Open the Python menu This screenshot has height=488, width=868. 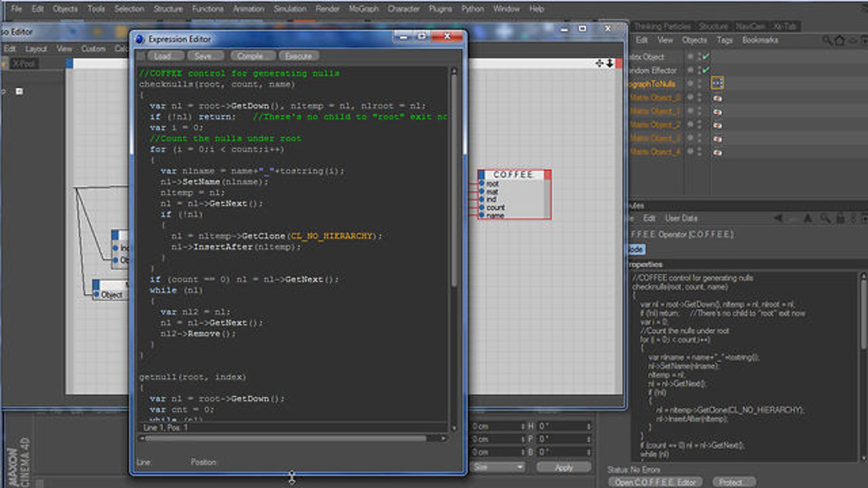coord(473,9)
